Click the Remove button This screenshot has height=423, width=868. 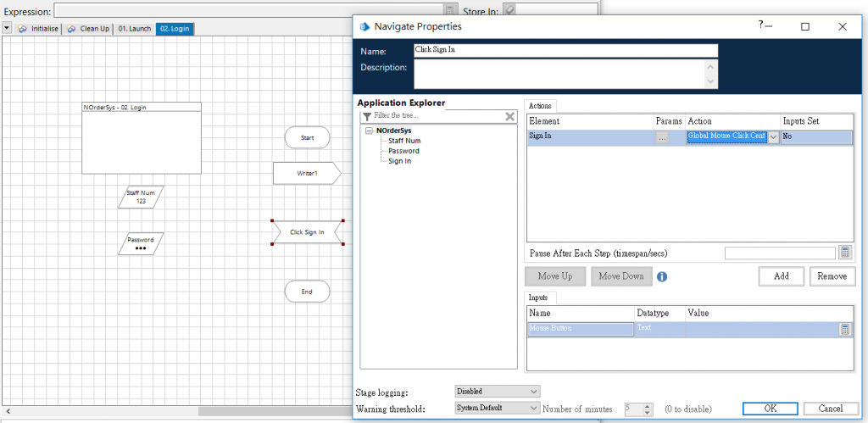pos(832,276)
